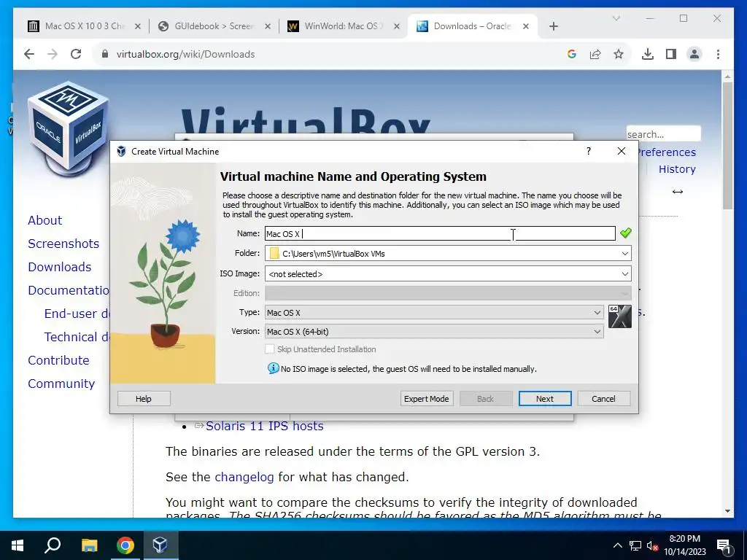The width and height of the screenshot is (747, 560).
Task: Open Chrome three-dot menu
Action: pos(718,54)
